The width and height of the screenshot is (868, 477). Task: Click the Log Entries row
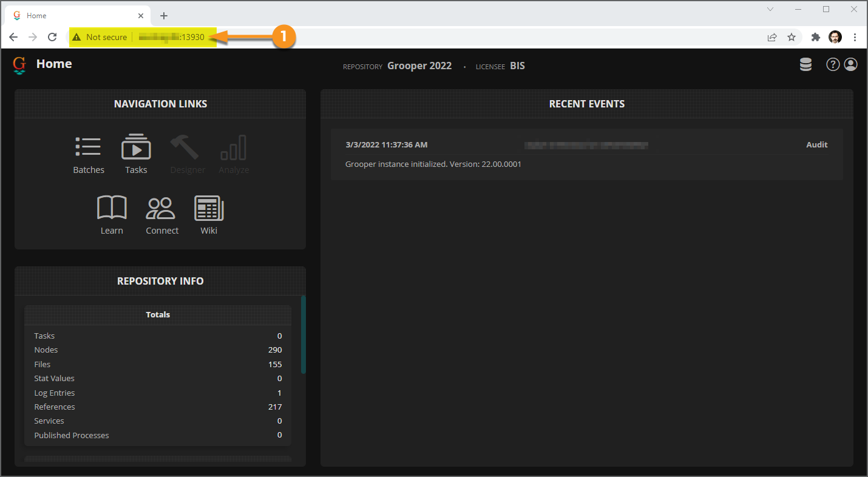pyautogui.click(x=158, y=393)
